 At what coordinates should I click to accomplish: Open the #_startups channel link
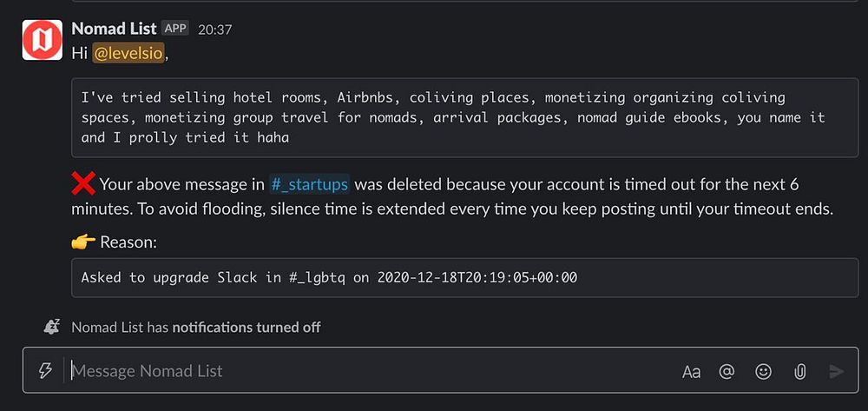(x=310, y=184)
